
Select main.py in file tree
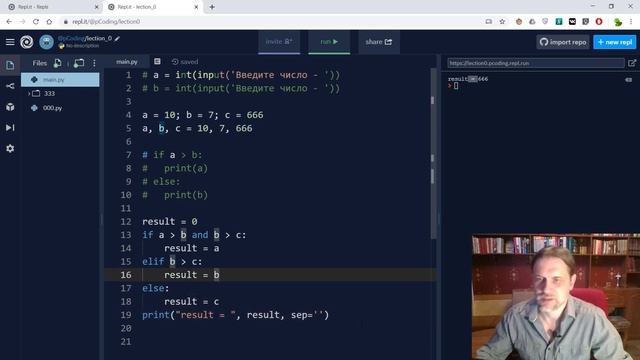click(60, 80)
